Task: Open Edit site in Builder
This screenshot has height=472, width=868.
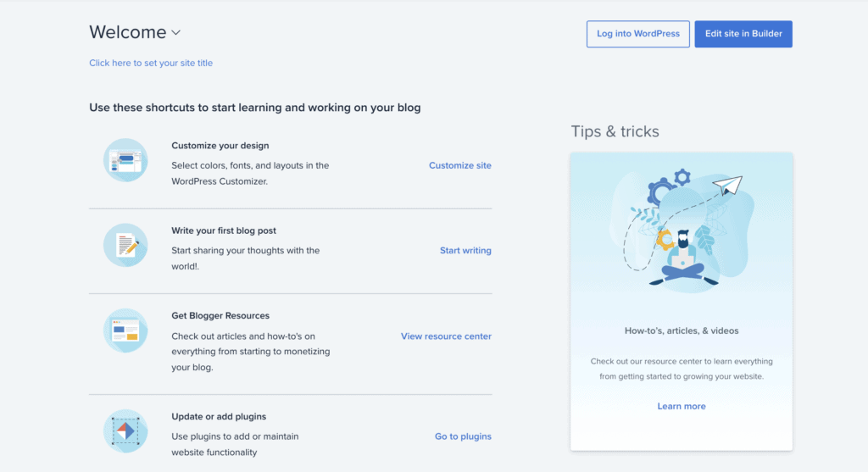Action: 743,34
